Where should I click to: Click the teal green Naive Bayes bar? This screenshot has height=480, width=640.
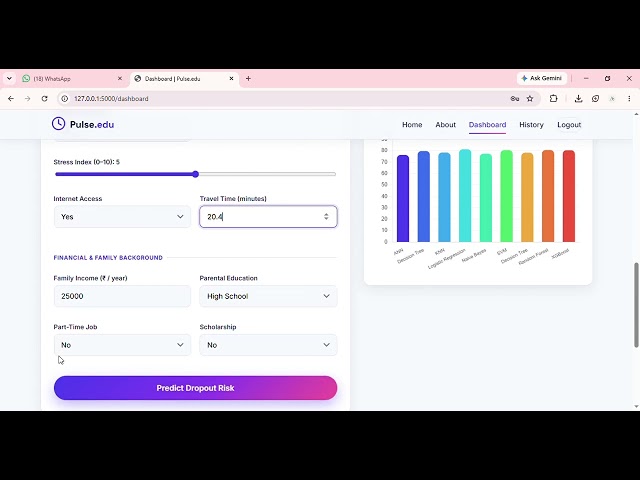click(486, 198)
